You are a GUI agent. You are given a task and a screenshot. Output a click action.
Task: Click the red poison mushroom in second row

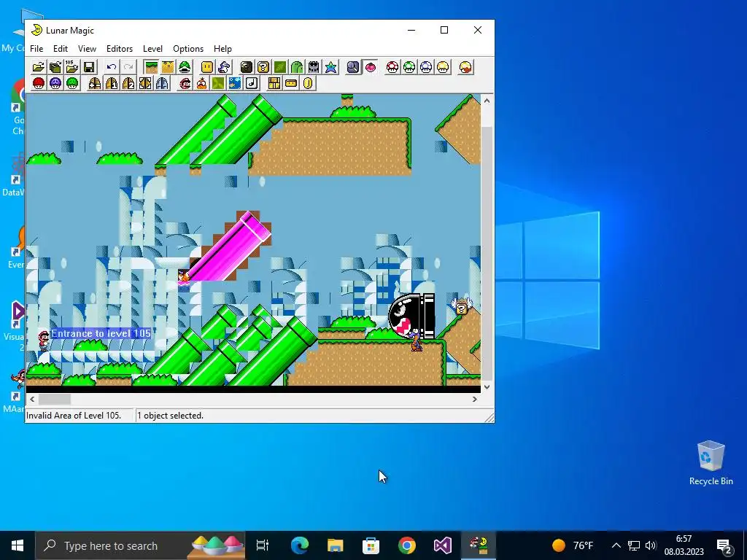[x=39, y=84]
